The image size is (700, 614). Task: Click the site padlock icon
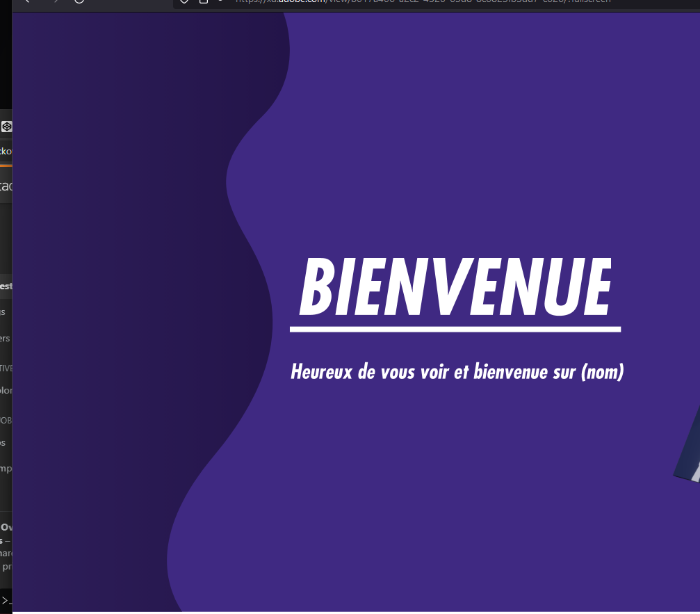click(x=203, y=1)
